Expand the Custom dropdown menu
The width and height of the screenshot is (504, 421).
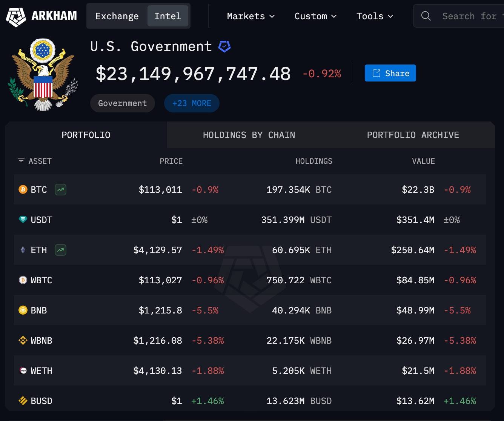[x=315, y=16]
